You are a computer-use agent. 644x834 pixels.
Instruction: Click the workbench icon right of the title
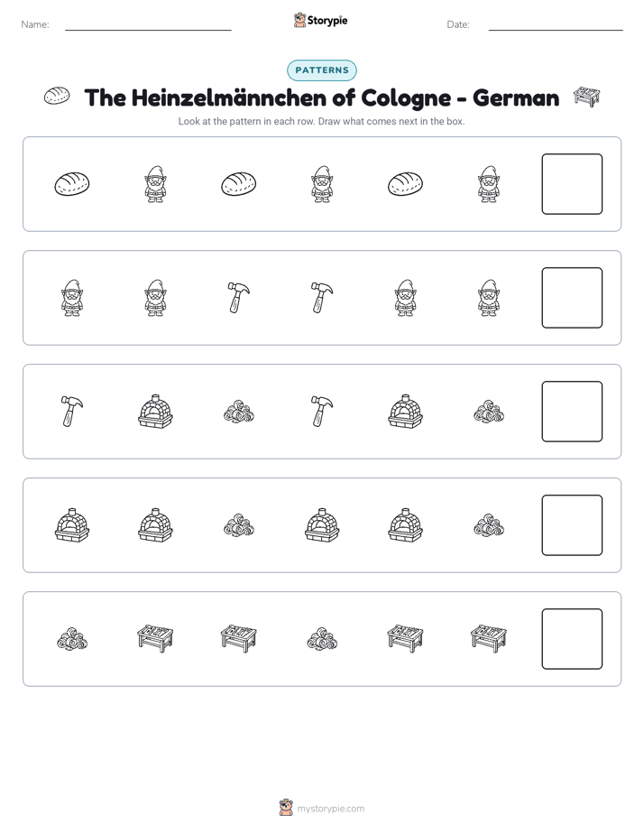[x=586, y=97]
